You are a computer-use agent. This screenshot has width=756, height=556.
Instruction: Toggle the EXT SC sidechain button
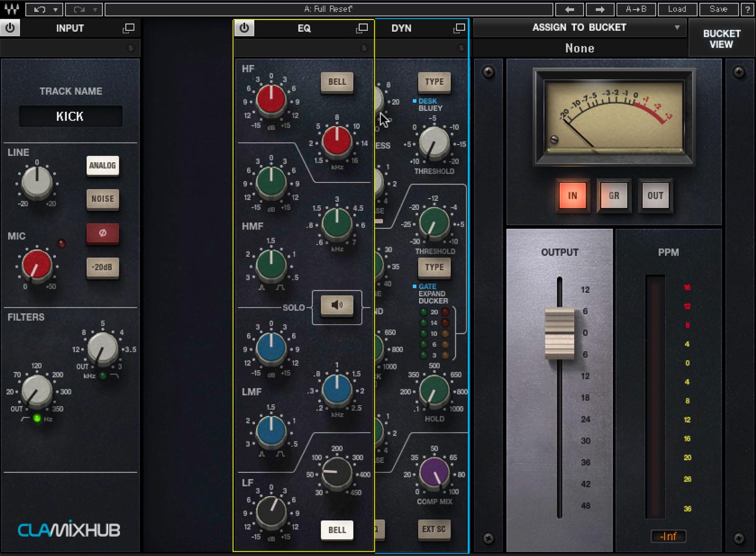(x=434, y=529)
